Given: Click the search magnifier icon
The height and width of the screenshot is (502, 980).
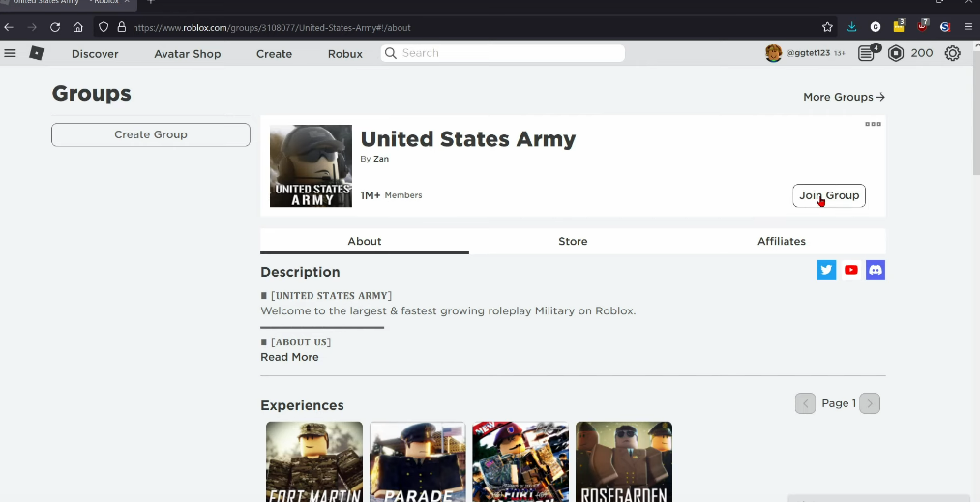Looking at the screenshot, I should (391, 53).
